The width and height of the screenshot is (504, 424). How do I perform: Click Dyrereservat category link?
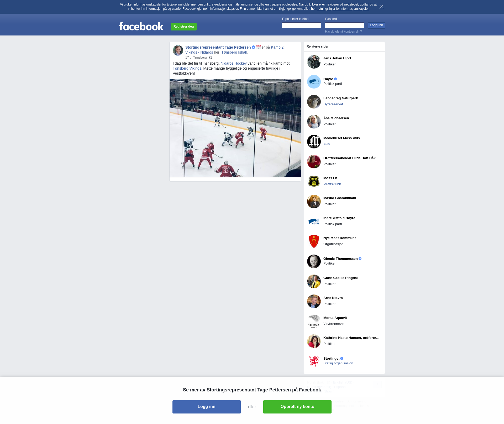click(333, 104)
